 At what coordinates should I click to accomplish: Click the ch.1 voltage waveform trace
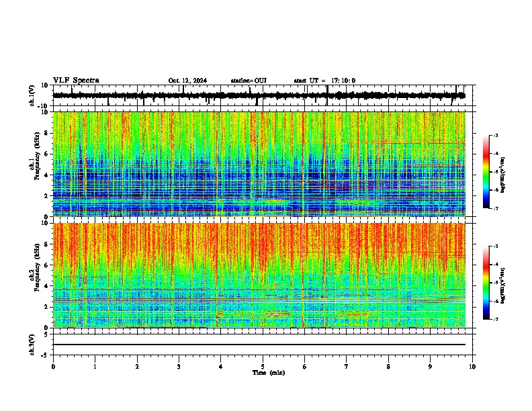[259, 95]
